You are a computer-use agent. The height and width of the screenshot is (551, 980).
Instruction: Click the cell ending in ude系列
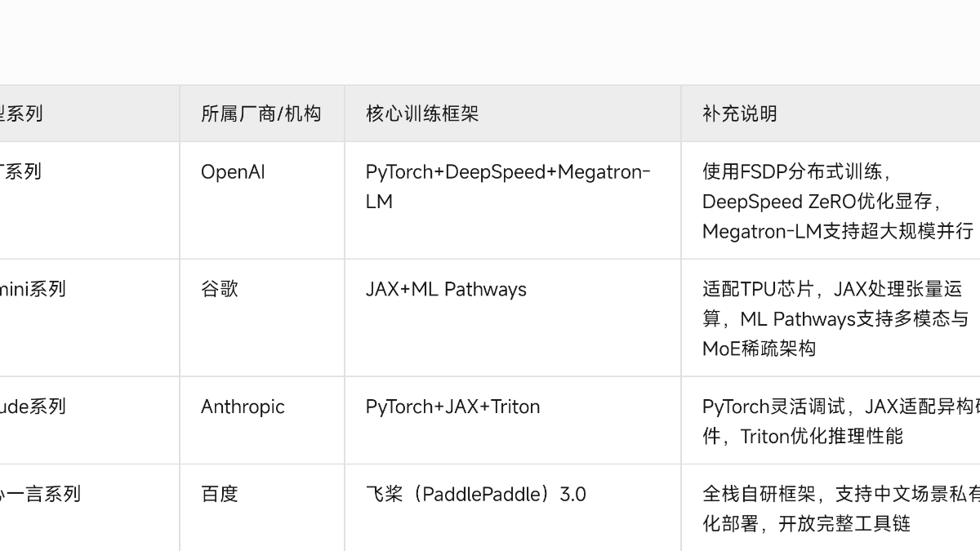(x=90, y=420)
